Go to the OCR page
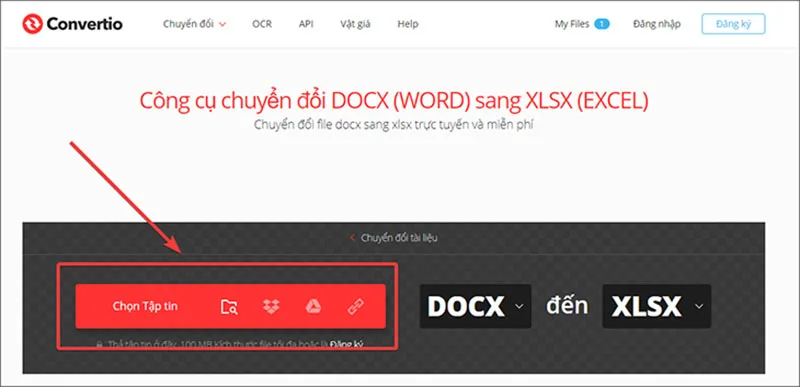This screenshot has width=800, height=387. pos(262,24)
